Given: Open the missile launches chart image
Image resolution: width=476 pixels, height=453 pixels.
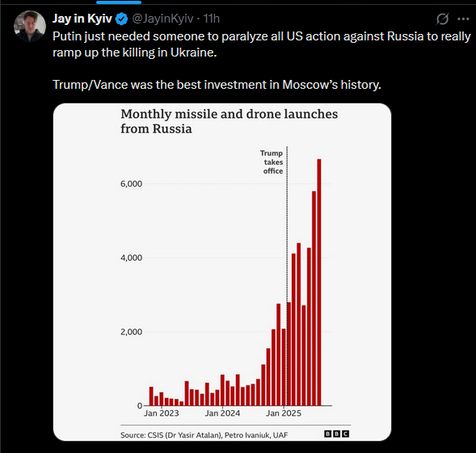Looking at the screenshot, I should pyautogui.click(x=222, y=272).
